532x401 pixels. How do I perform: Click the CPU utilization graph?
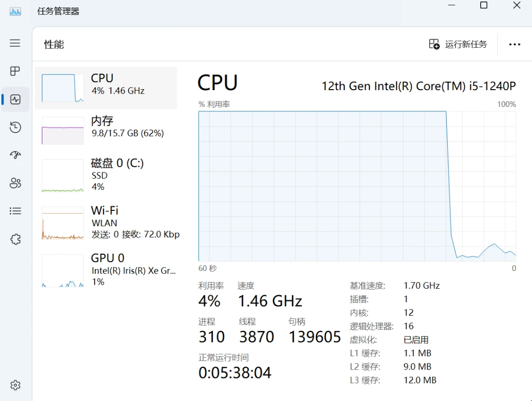[357, 186]
